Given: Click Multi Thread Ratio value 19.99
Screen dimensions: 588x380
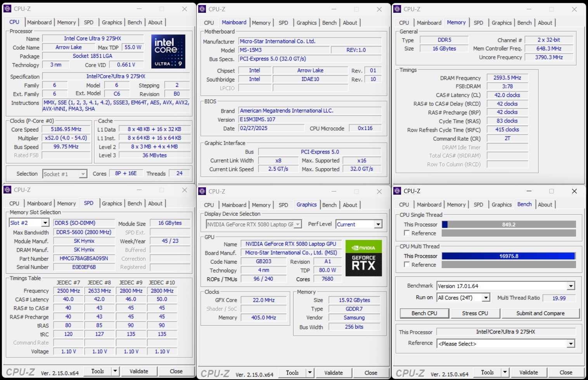Looking at the screenshot, I should point(559,298).
